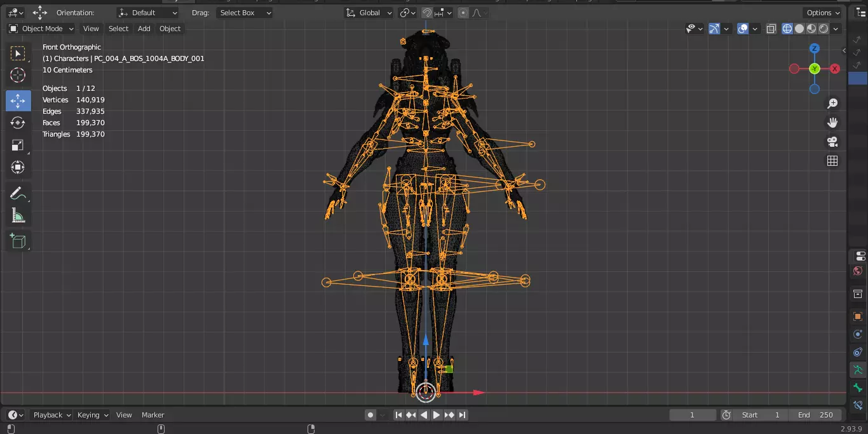The width and height of the screenshot is (868, 434).
Task: Select the Annotate tool
Action: point(18,194)
